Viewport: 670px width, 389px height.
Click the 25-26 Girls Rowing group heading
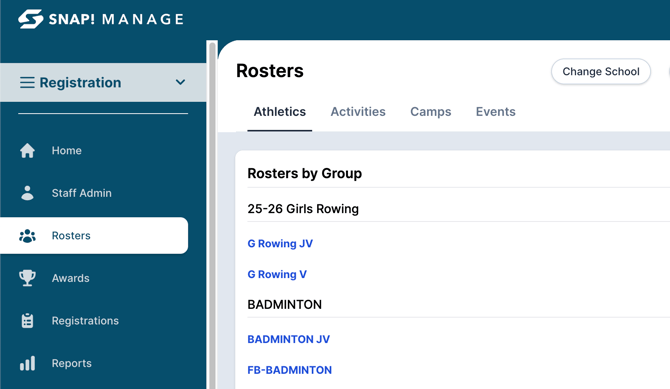coord(303,209)
